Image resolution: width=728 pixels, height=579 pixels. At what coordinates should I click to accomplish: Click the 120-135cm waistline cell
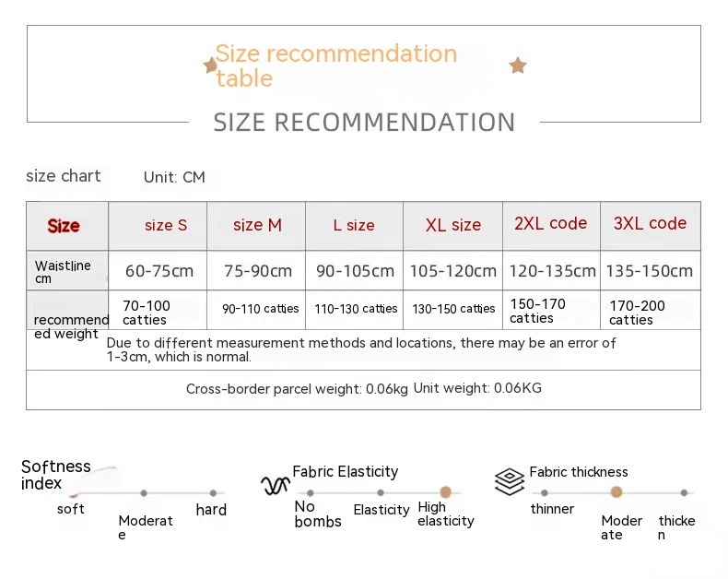[x=551, y=271]
